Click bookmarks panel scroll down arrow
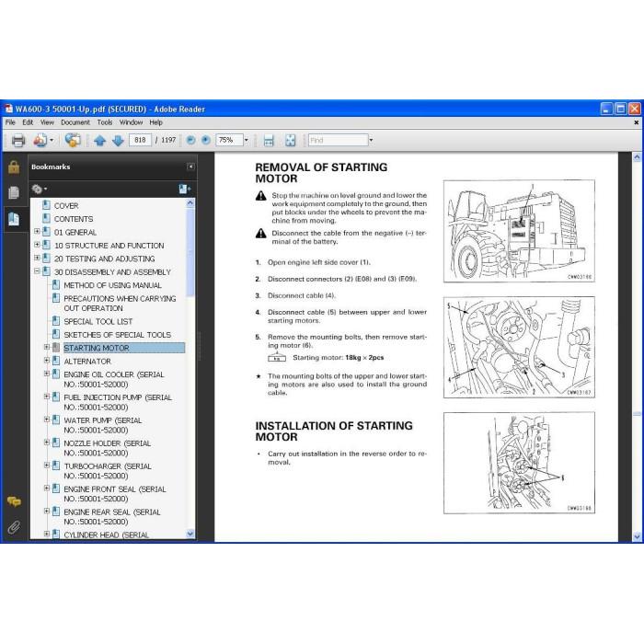This screenshot has height=644, width=644. [x=190, y=534]
